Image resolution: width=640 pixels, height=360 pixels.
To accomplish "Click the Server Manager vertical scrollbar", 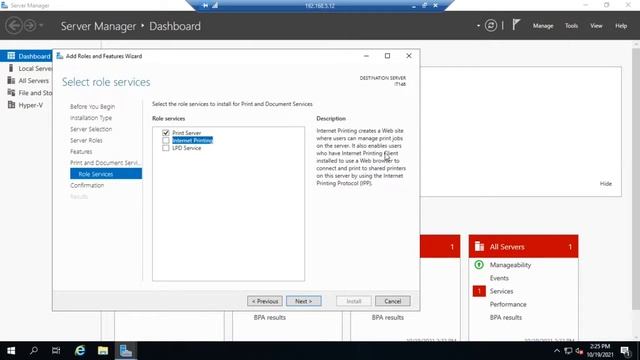I will point(636,178).
